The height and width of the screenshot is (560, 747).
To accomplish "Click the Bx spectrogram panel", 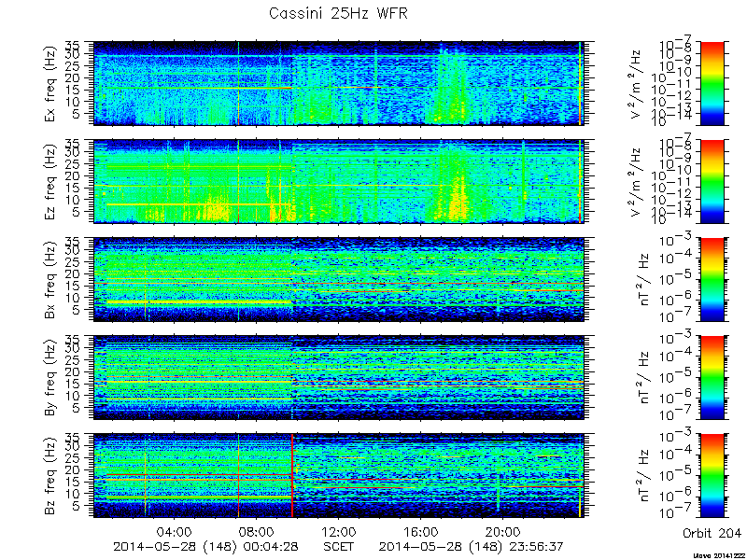I will [x=339, y=279].
